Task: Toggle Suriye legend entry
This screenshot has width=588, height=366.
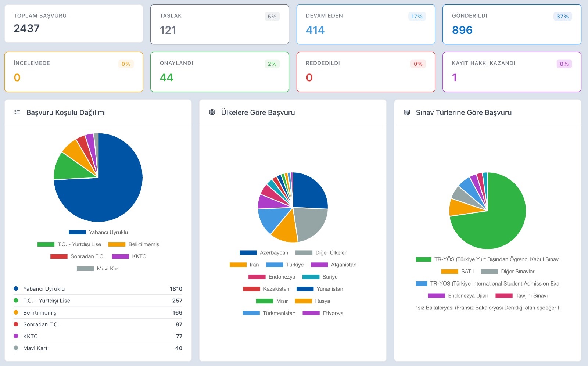Action: [320, 277]
